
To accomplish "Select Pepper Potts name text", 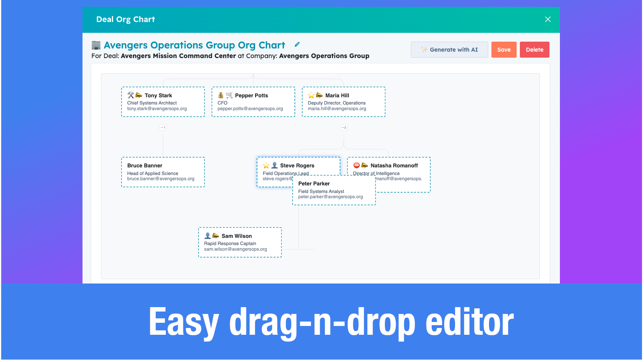I will point(252,95).
